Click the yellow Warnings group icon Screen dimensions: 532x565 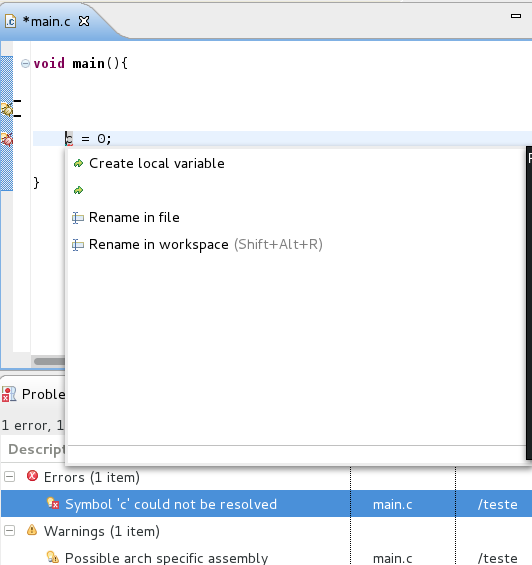(x=32, y=530)
